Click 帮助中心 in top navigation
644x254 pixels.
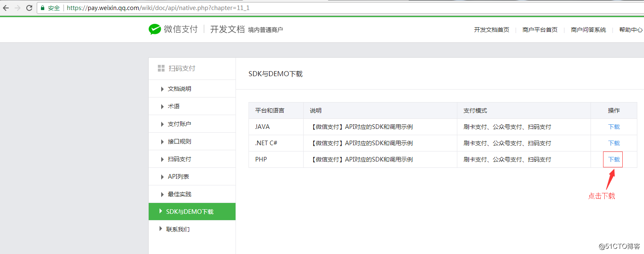631,30
